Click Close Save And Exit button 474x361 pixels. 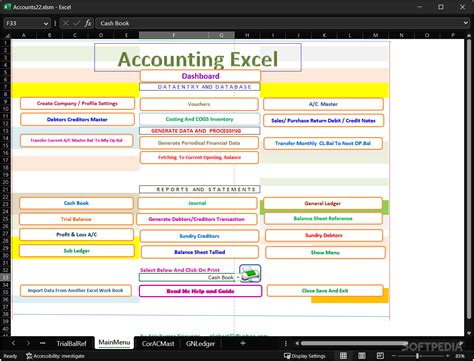pos(325,291)
